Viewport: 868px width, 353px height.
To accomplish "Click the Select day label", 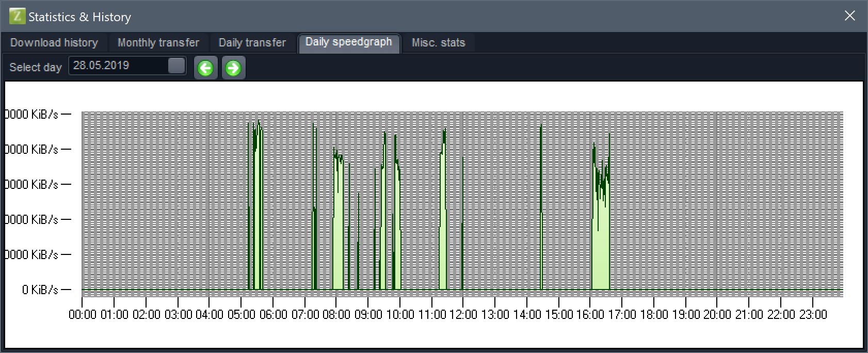I will click(x=36, y=67).
